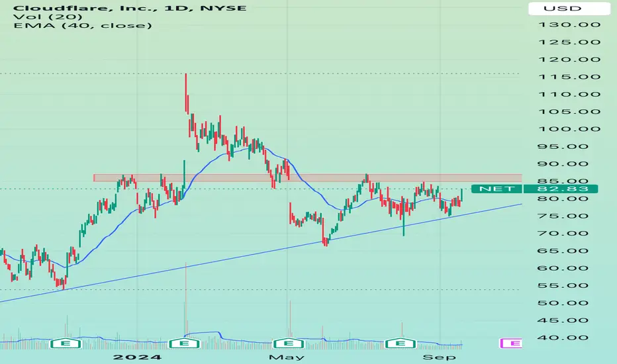617x364 pixels.
Task: Click the 90.00 price axis label
Action: (563, 163)
